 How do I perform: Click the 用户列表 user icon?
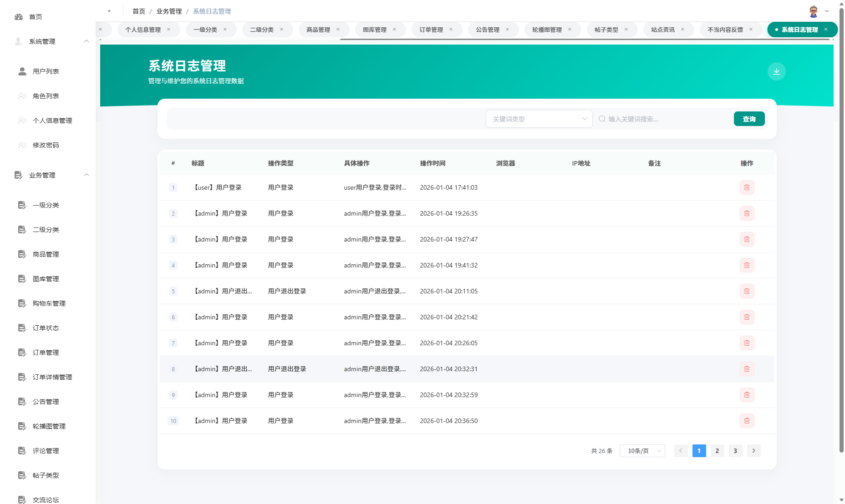[21, 71]
